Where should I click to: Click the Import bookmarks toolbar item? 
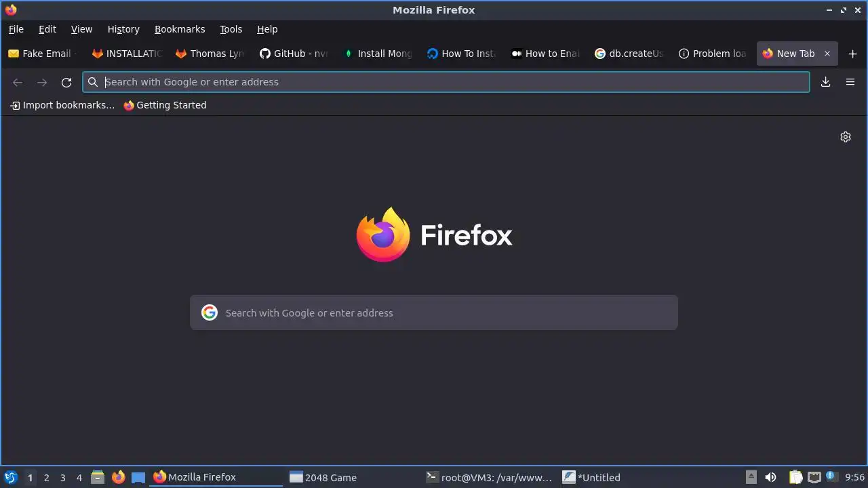(62, 105)
